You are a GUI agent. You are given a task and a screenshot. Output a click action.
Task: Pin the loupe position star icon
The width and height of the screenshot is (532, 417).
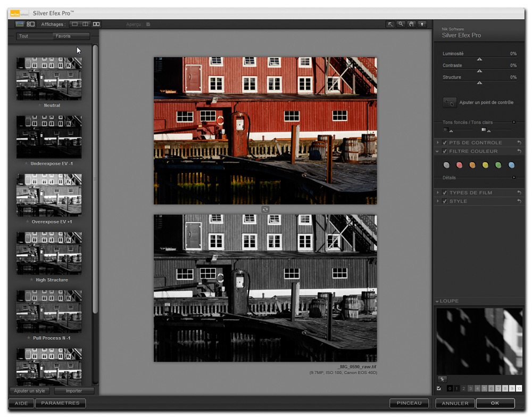[442, 379]
